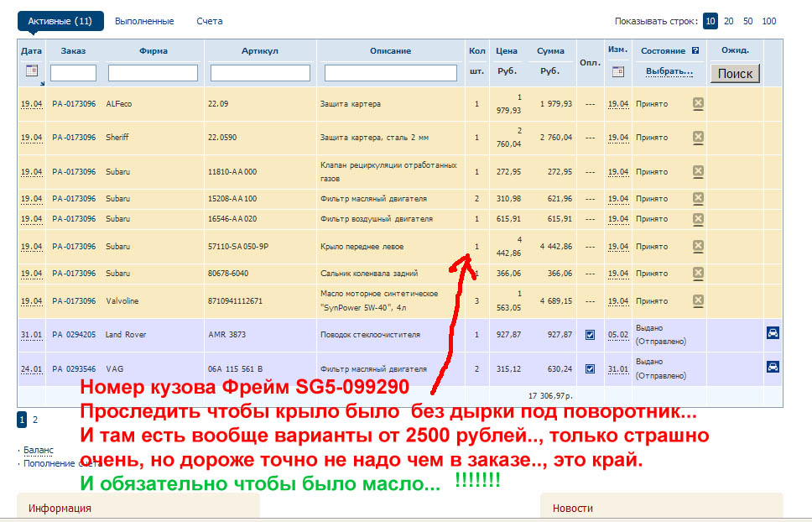Remove the Sheriff 22.0590 order with X icon
812x522 pixels.
tap(698, 138)
